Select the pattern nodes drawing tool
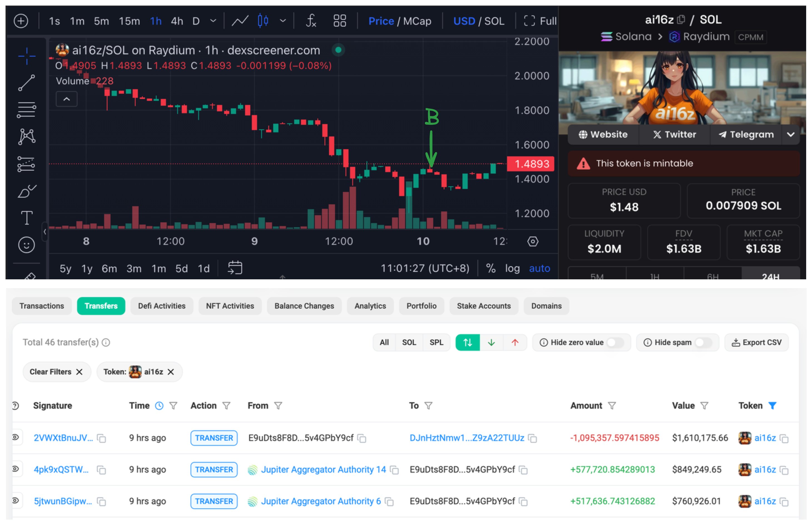The height and width of the screenshot is (525, 812). pos(27,137)
